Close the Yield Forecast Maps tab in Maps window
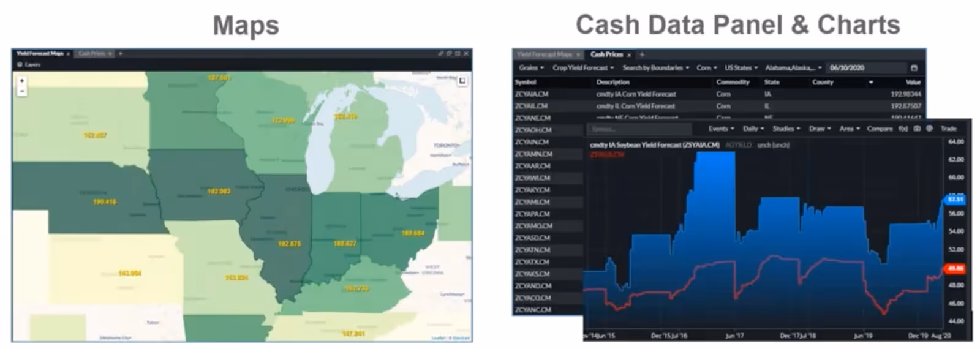The width and height of the screenshot is (980, 349). pyautogui.click(x=68, y=54)
